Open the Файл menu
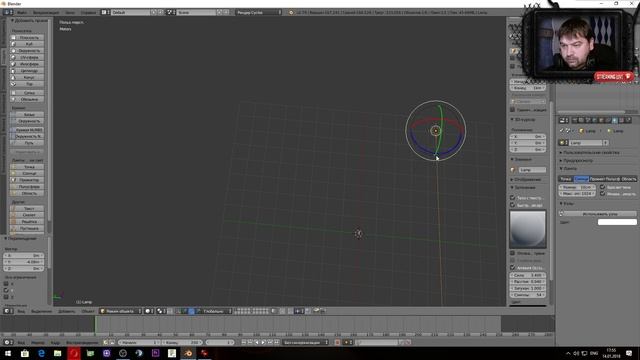 tap(22, 12)
